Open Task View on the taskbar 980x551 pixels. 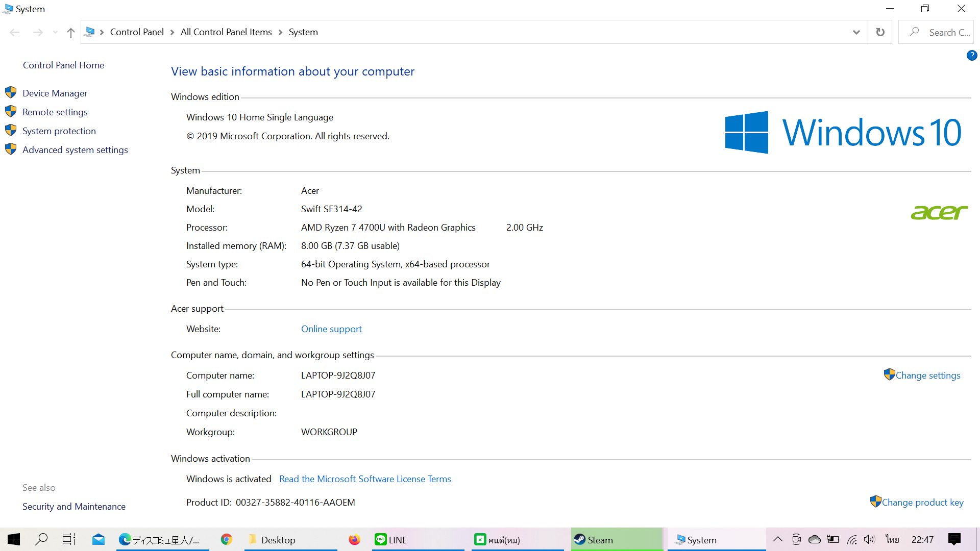click(x=69, y=539)
